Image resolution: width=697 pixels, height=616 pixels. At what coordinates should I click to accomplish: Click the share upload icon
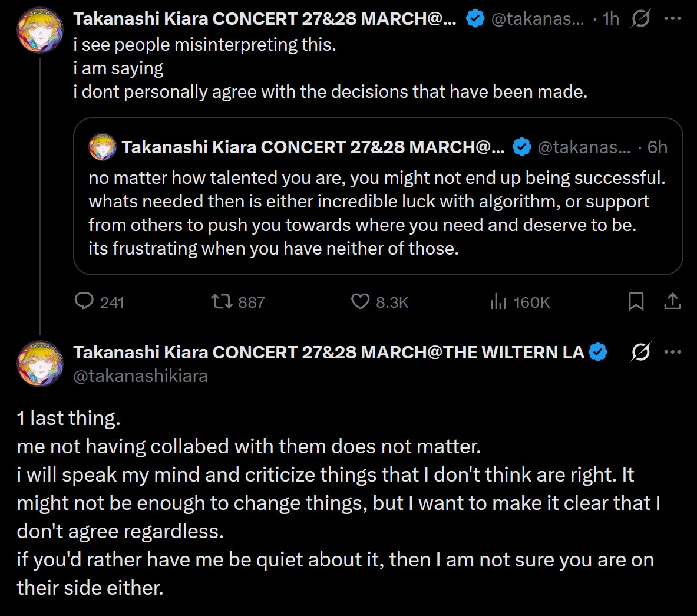[x=672, y=302]
